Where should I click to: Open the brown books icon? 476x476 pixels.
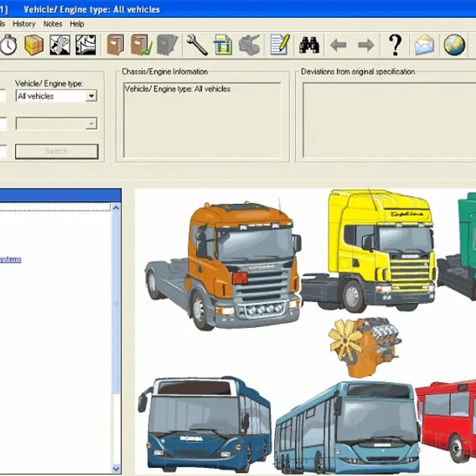[x=115, y=45]
